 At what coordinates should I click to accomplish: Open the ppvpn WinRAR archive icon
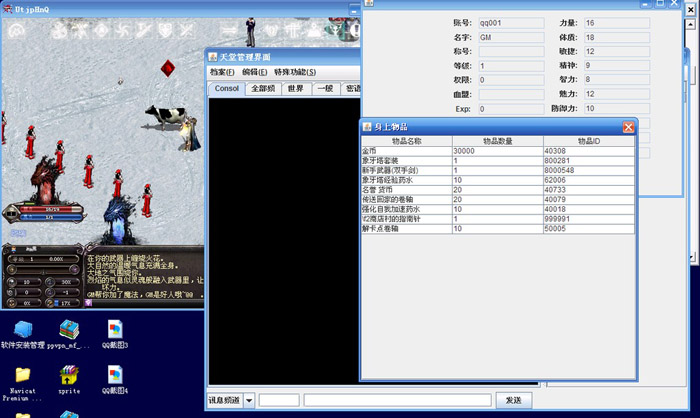(69, 329)
